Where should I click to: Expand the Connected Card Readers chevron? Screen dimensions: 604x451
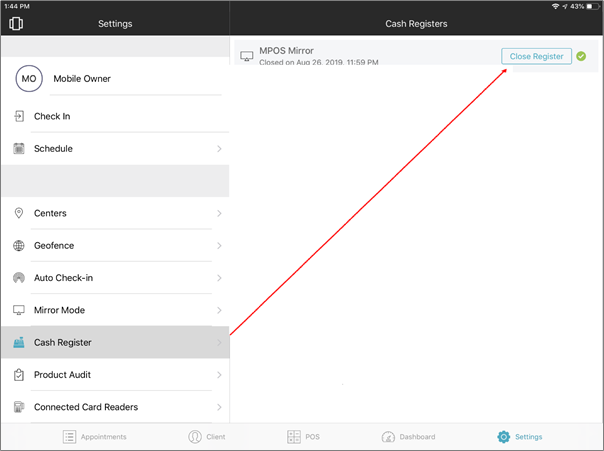point(219,407)
